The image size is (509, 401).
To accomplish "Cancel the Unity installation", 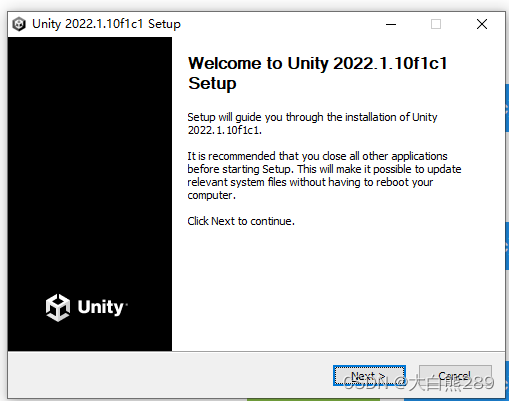I will tap(455, 376).
